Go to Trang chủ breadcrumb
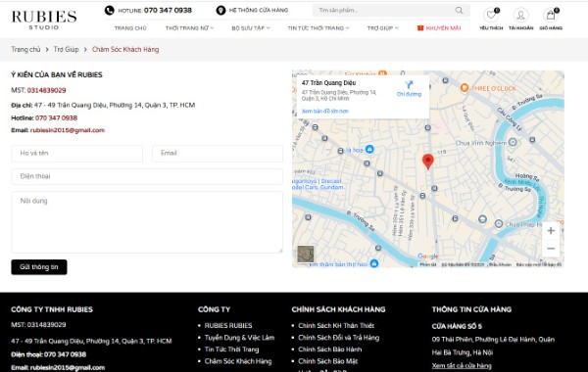 coord(25,50)
